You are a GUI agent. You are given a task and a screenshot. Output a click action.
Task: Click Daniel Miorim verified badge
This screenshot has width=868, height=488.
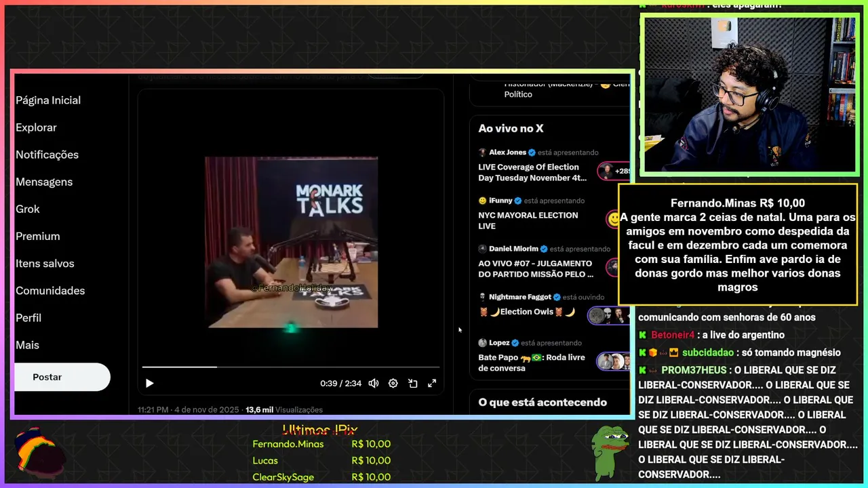tap(544, 249)
